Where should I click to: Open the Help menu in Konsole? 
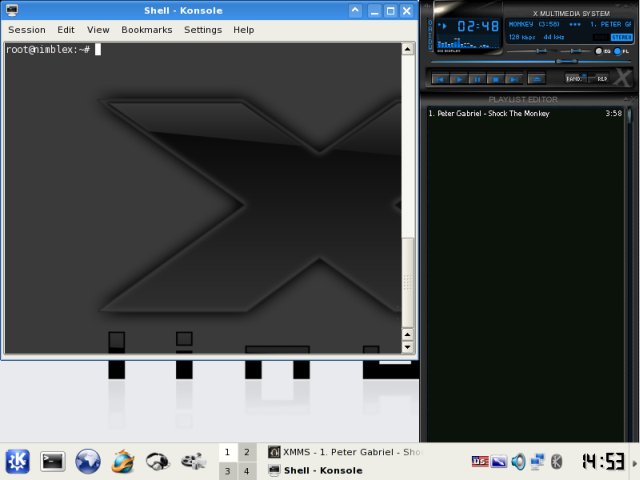point(244,30)
